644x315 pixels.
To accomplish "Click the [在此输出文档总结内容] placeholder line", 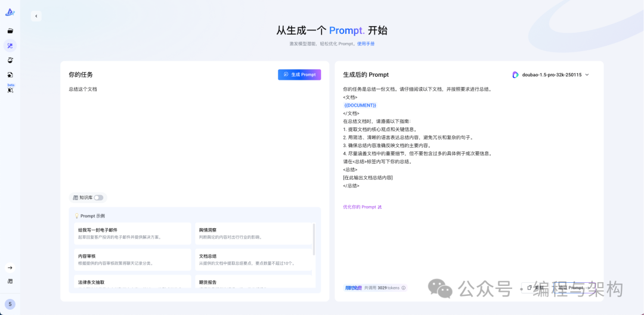I will (367, 177).
